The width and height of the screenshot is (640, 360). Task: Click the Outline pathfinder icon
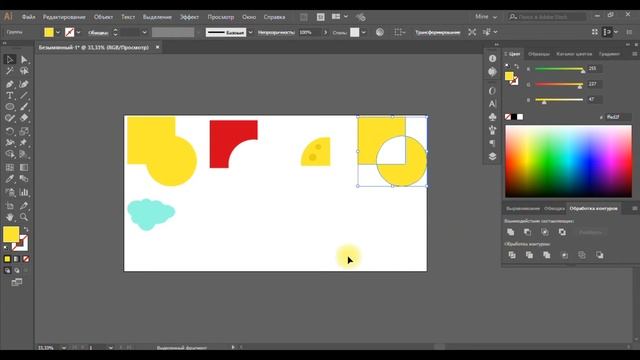pyautogui.click(x=582, y=255)
